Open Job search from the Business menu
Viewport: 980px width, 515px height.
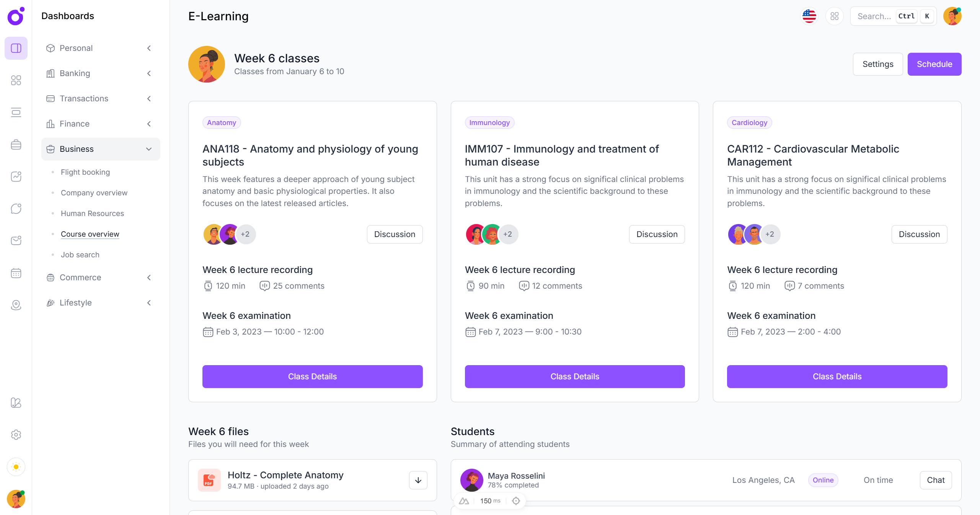point(80,254)
